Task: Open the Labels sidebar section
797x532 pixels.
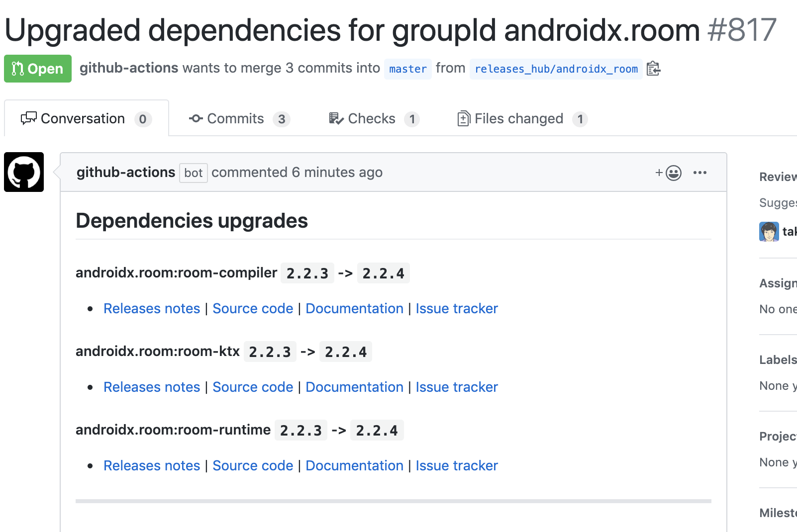Action: [x=778, y=360]
